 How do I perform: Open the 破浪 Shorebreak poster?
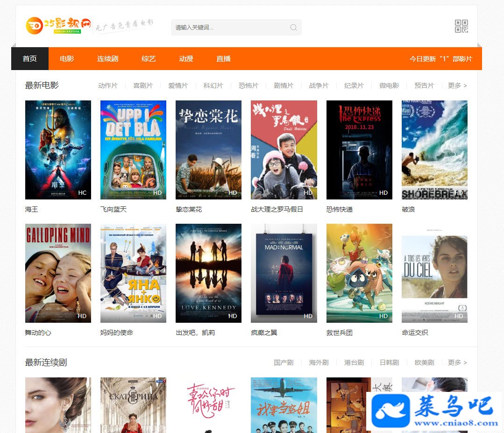[x=434, y=150]
